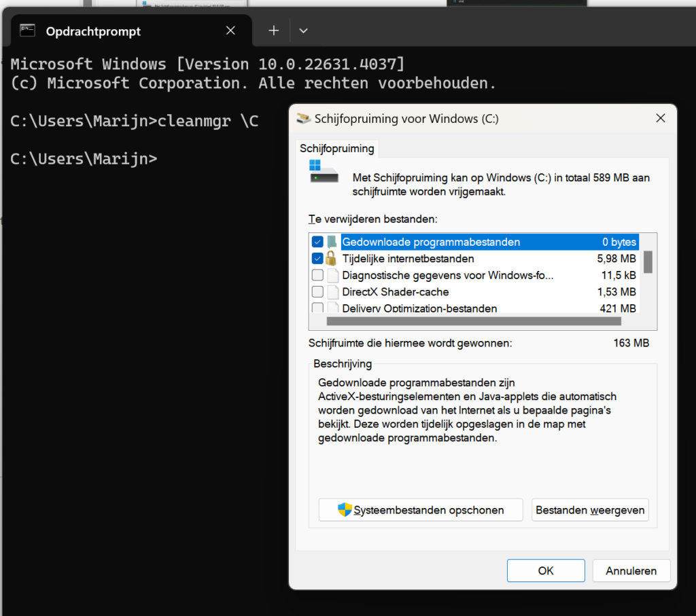Check Delivery Optimization-bestanden checkbox
Screen dimensions: 696x616
pyautogui.click(x=317, y=308)
